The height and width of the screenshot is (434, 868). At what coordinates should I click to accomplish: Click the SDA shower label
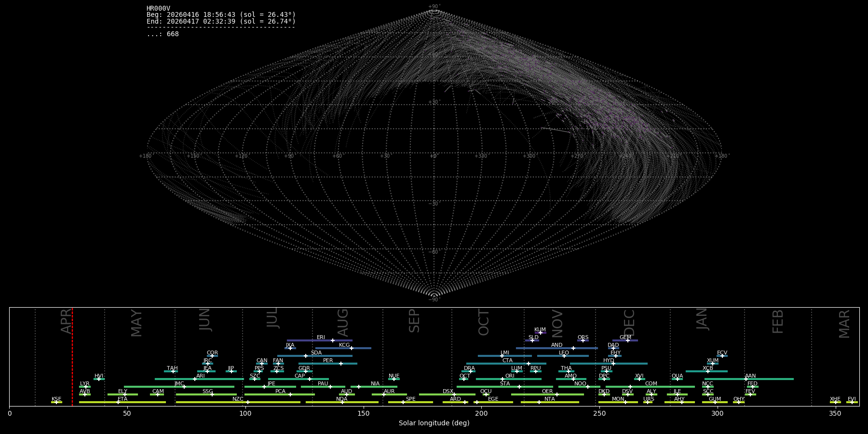tap(316, 353)
